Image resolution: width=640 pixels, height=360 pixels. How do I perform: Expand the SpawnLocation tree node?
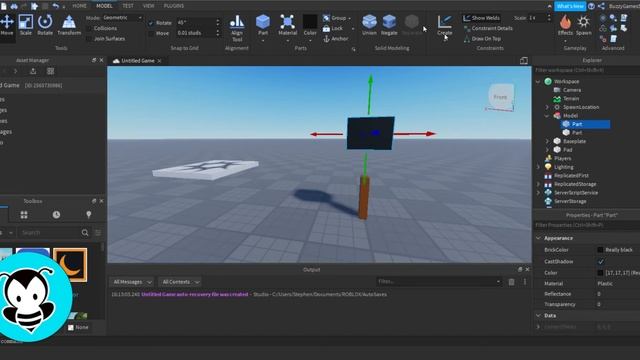(547, 107)
